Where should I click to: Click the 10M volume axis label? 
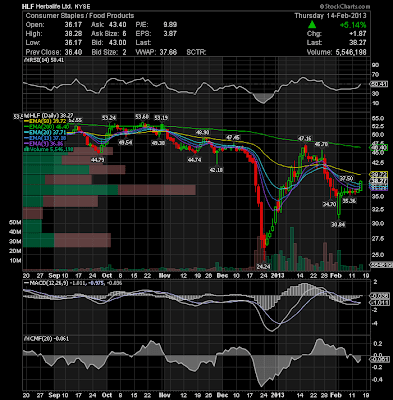(x=15, y=260)
